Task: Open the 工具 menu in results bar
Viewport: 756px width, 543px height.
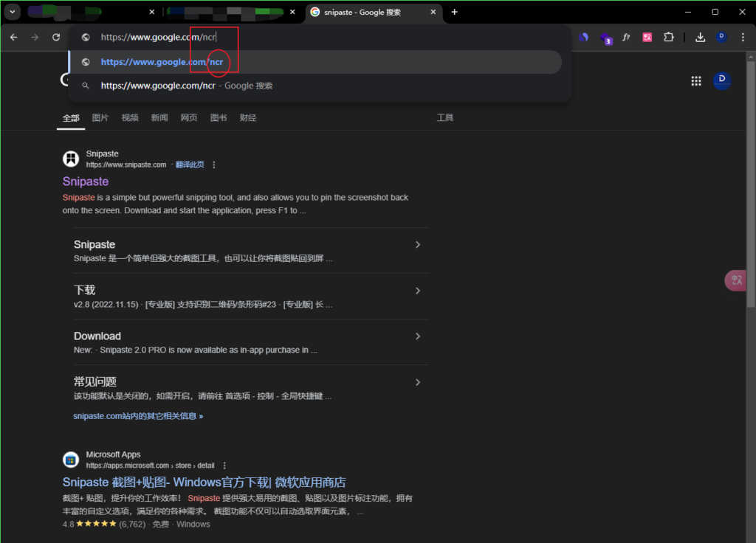Action: pyautogui.click(x=445, y=117)
